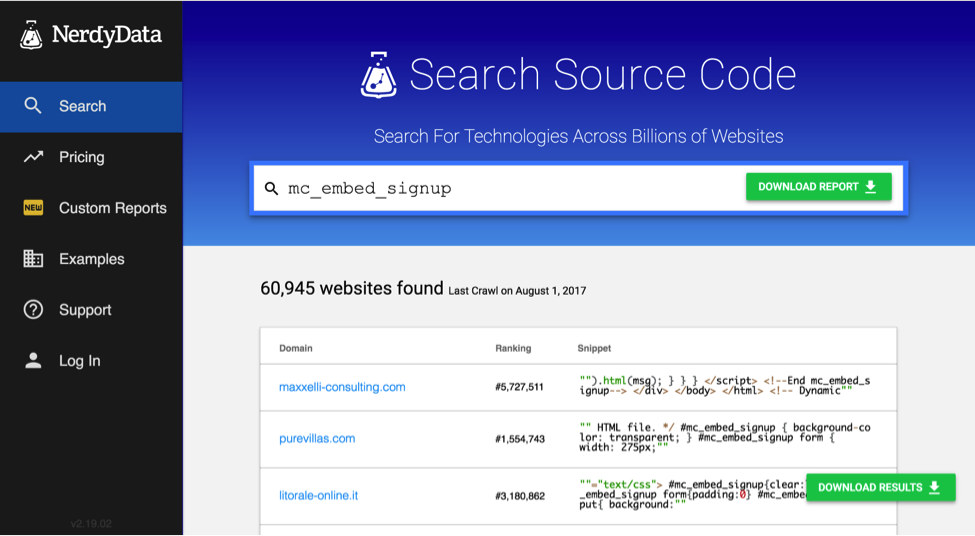Click the Download Report button

[818, 187]
